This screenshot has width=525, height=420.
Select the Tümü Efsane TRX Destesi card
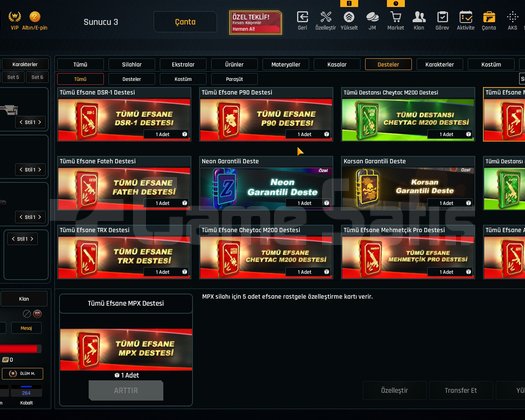[124, 252]
